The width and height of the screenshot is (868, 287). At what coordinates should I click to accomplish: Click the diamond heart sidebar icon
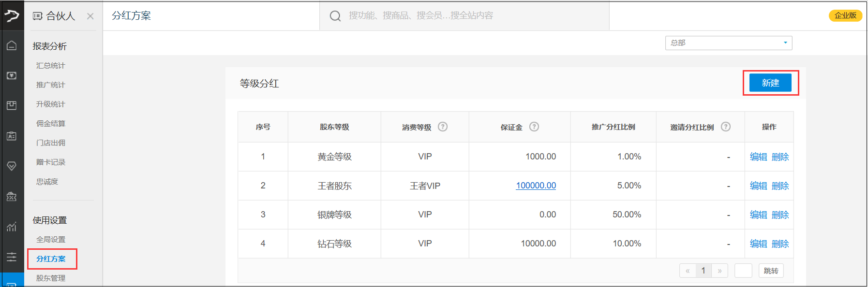pyautogui.click(x=12, y=166)
